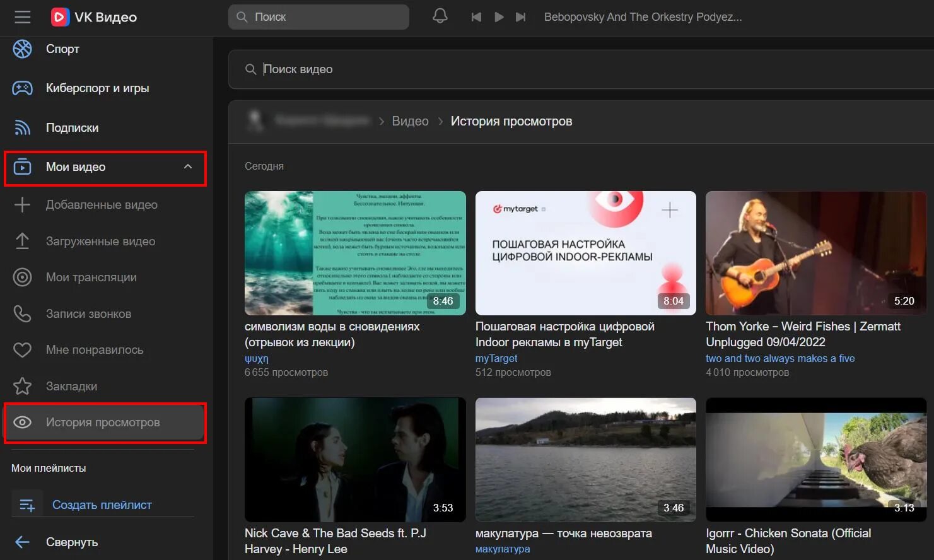Screen dimensions: 934x560
Task: Click title макулатура — точка невозврата
Action: pyautogui.click(x=564, y=534)
